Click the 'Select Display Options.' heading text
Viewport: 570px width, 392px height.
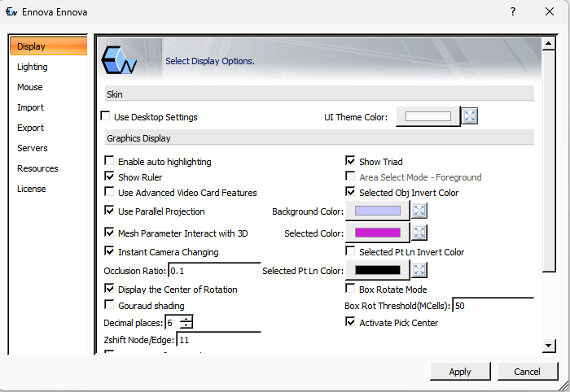210,61
